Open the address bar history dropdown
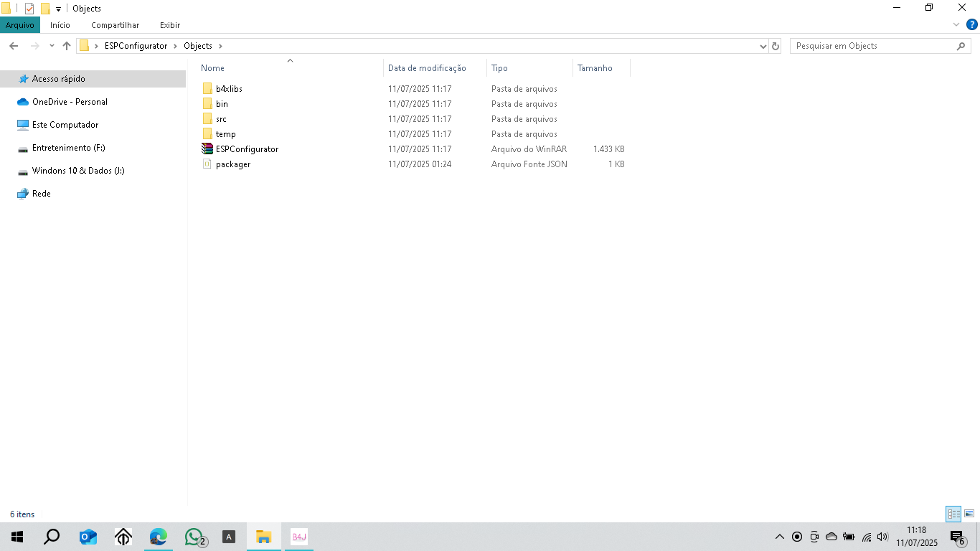The width and height of the screenshot is (980, 551). pyautogui.click(x=763, y=46)
